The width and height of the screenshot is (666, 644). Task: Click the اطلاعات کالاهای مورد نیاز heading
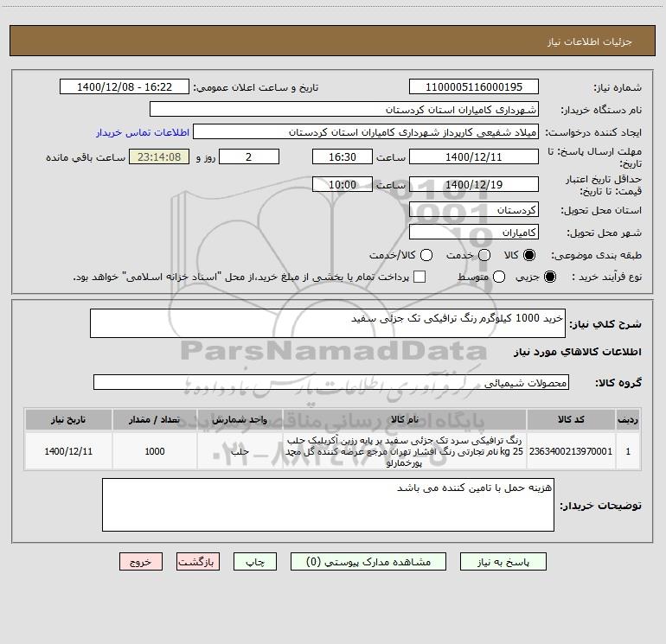577,352
